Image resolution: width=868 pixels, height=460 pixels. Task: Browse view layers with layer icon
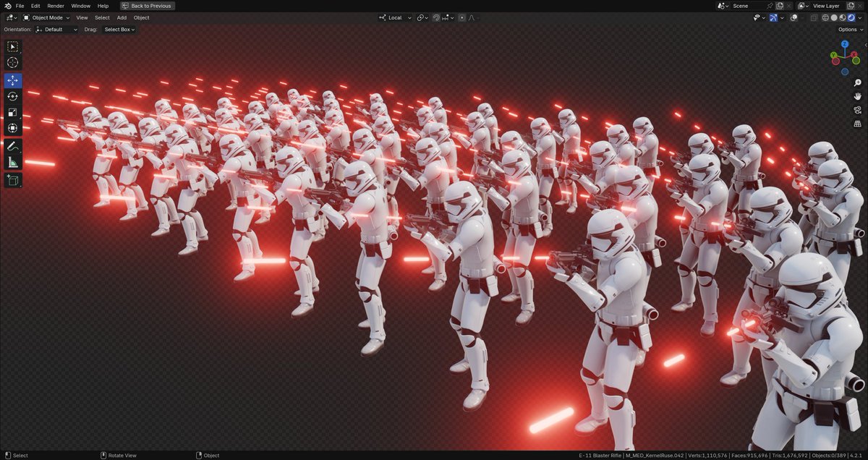point(804,6)
